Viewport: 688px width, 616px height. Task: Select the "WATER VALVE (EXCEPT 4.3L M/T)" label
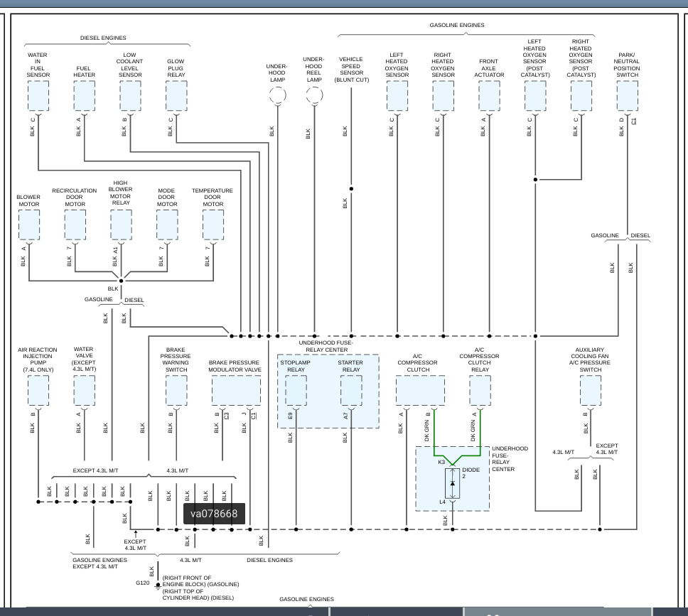(x=84, y=359)
